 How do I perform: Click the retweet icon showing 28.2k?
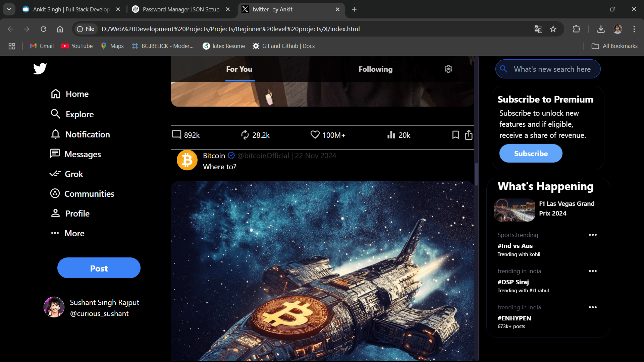pyautogui.click(x=245, y=135)
